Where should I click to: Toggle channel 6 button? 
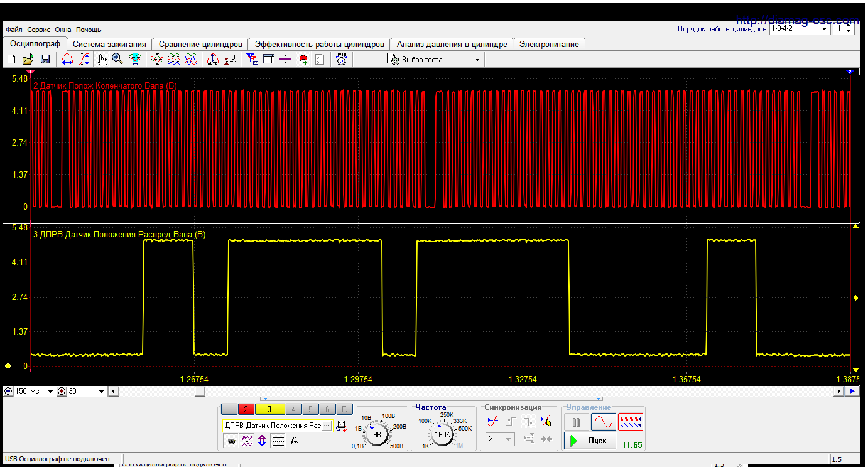click(x=328, y=409)
